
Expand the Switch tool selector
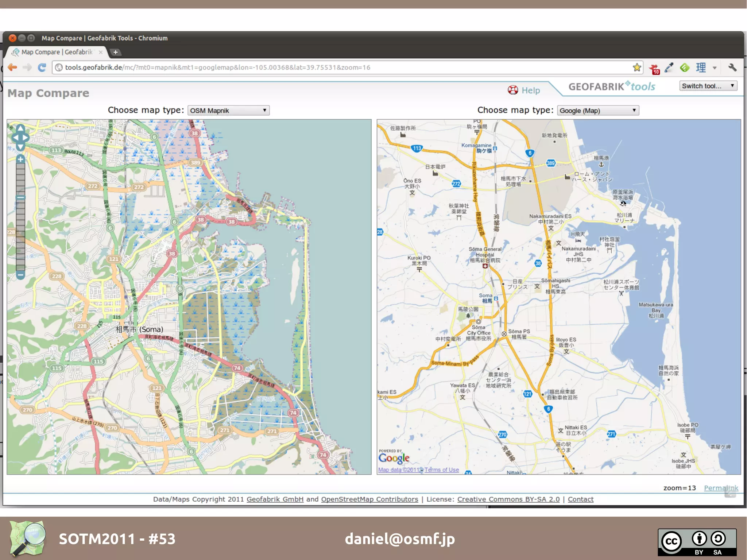click(x=708, y=86)
